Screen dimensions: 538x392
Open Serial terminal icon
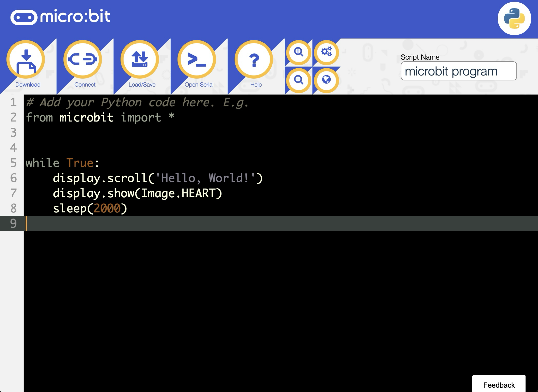click(196, 59)
